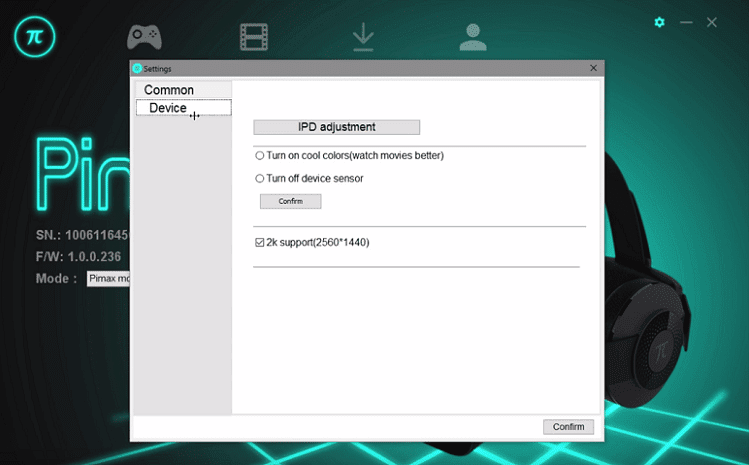Enable Turn on cool colors option

point(259,155)
